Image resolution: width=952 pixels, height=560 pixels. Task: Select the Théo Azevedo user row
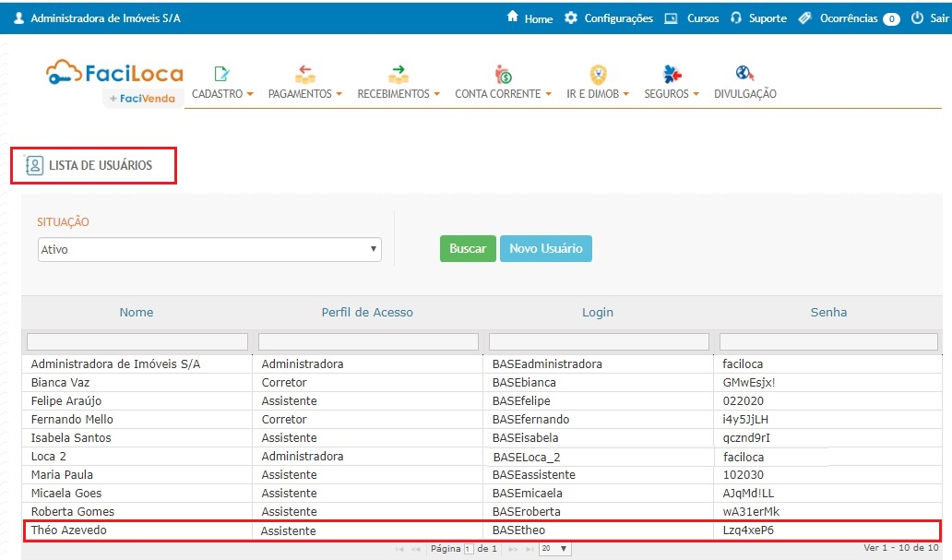point(137,530)
